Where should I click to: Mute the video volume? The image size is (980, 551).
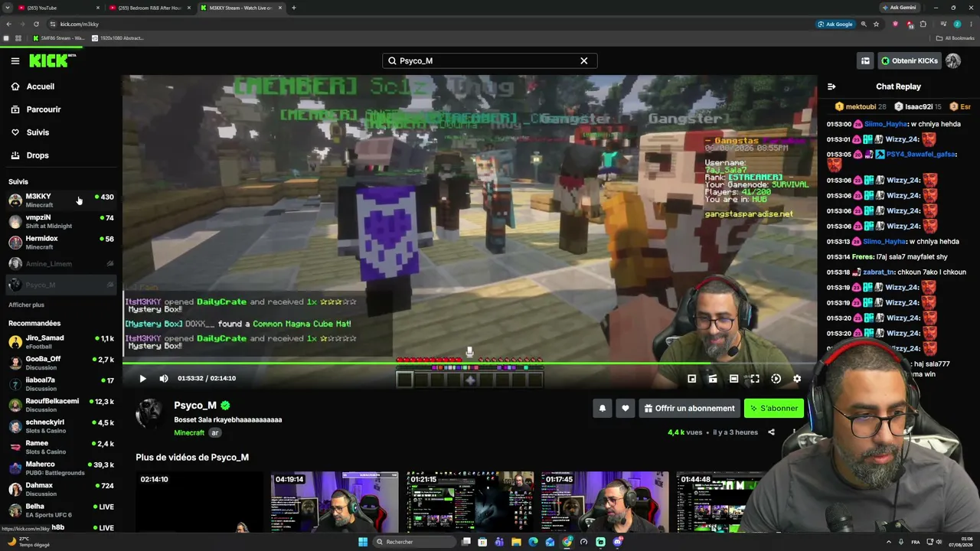point(163,378)
